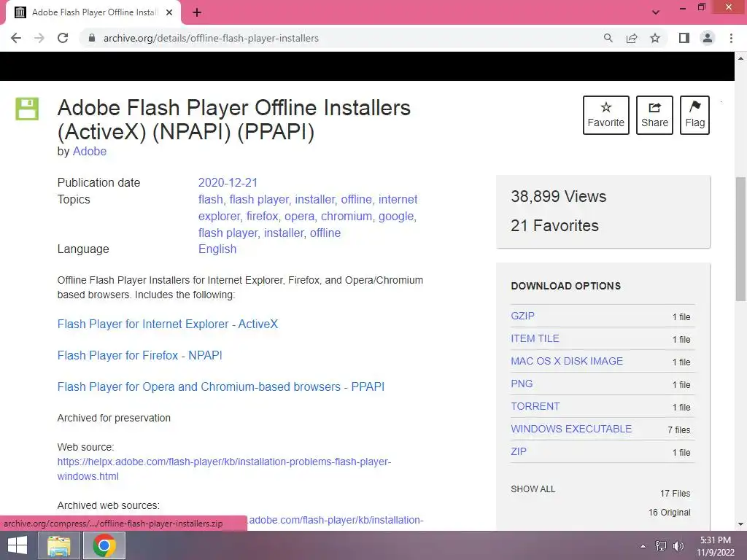The image size is (747, 560).
Task: Open the firefox topic link
Action: tap(262, 216)
